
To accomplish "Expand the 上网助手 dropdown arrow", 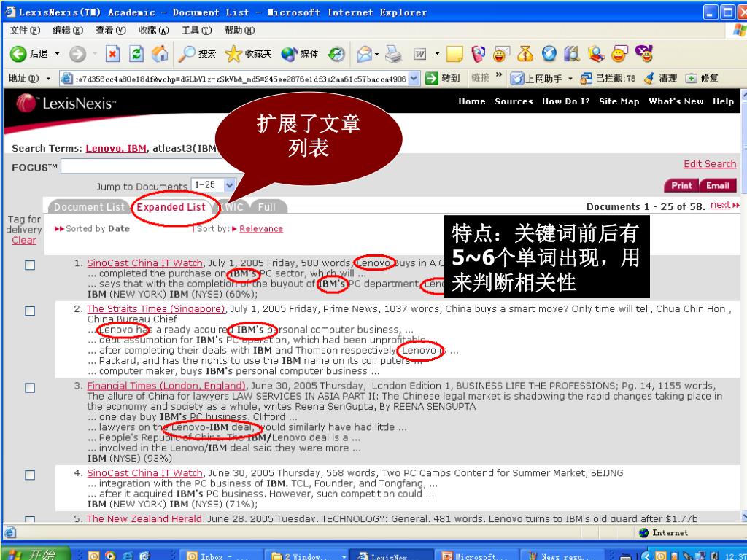I will [570, 79].
